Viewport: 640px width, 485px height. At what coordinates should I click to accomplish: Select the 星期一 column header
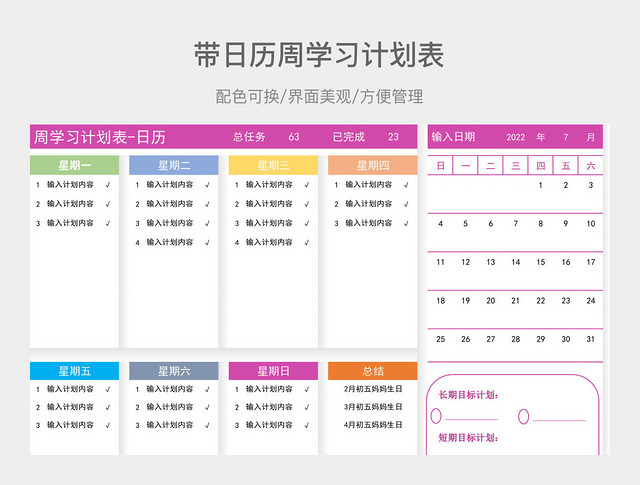coord(74,165)
